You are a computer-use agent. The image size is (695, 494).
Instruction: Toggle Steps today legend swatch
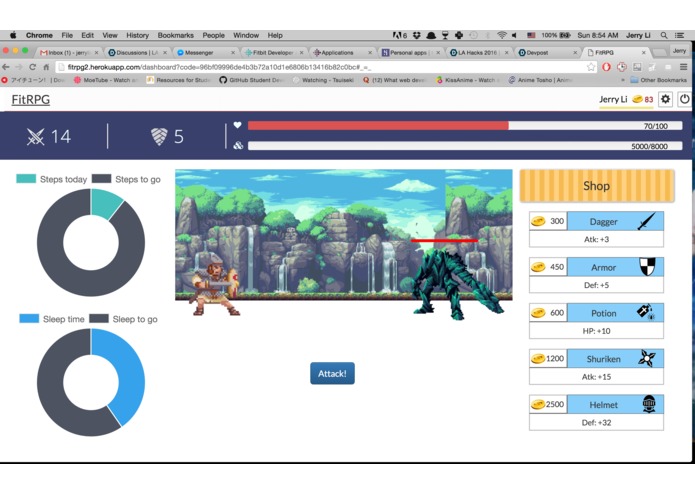[x=26, y=179]
